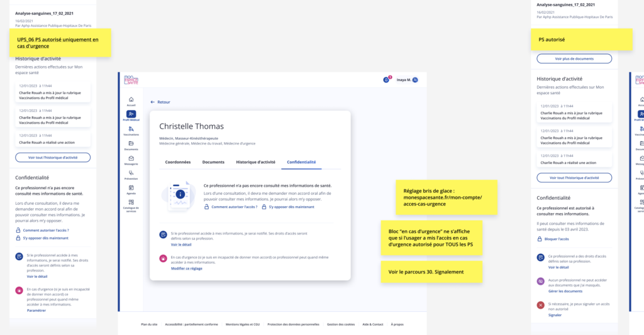Click the notification bell icon
The width and height of the screenshot is (644, 335).
[x=386, y=80]
